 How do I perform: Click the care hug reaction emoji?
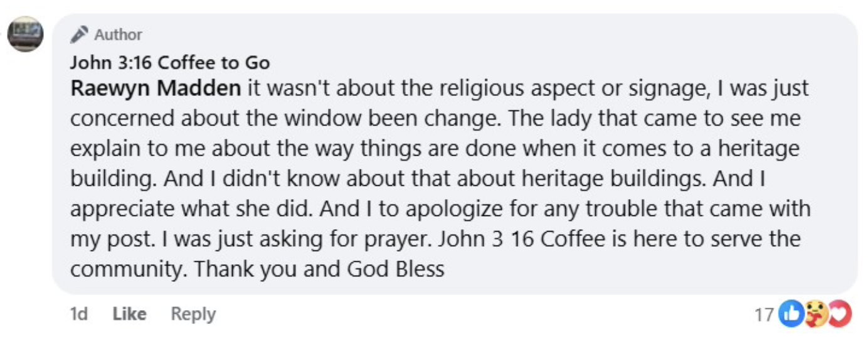[x=816, y=314]
